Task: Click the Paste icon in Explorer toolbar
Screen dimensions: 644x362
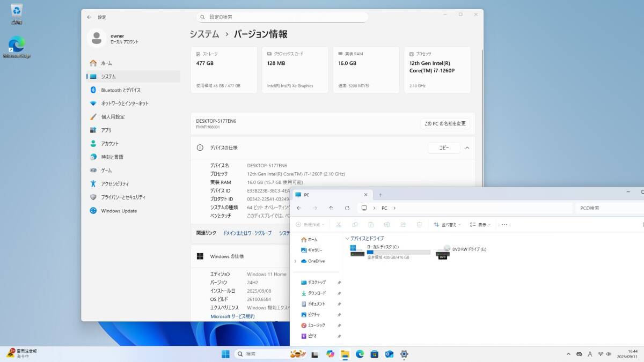Action: [x=371, y=224]
